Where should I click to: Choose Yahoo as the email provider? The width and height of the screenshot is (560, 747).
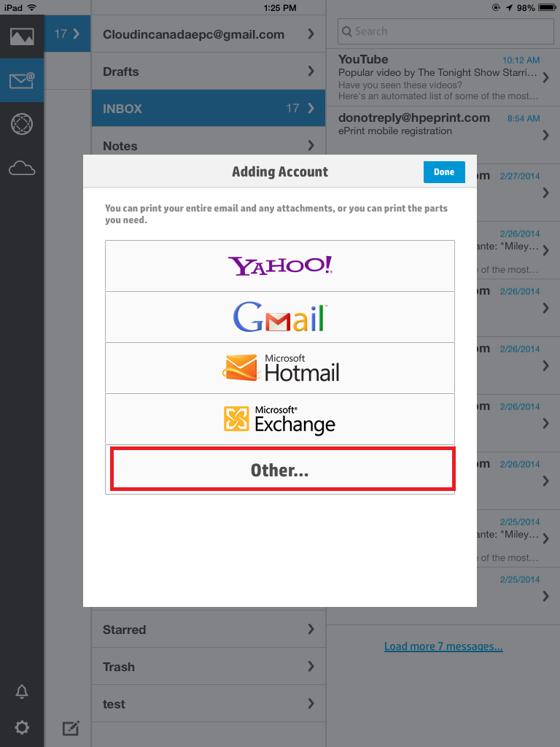tap(280, 266)
